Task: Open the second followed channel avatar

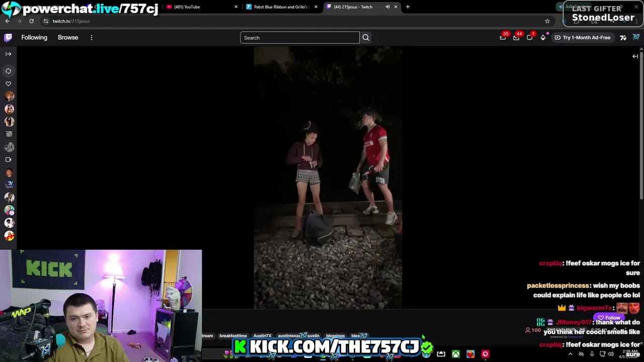Action: pos(9,109)
